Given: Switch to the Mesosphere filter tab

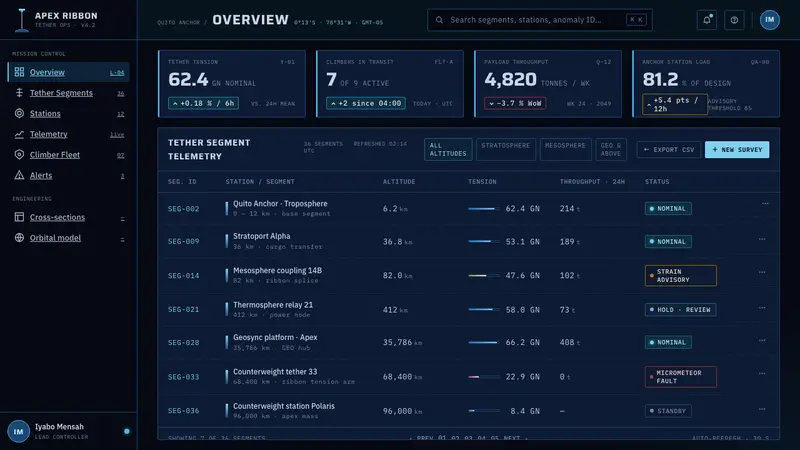Looking at the screenshot, I should click(x=565, y=149).
